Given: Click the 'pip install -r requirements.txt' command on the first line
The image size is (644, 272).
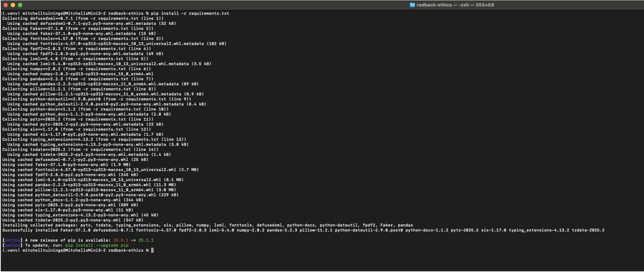Looking at the screenshot, I should coord(190,14).
